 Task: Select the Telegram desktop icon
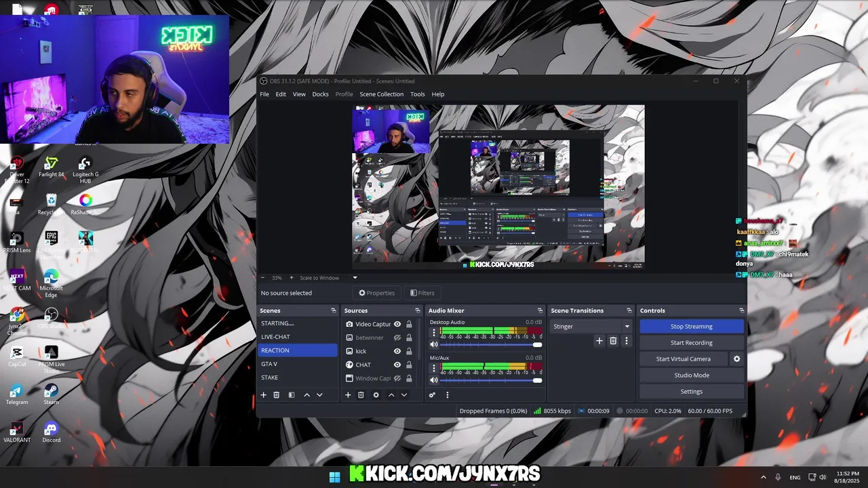click(x=17, y=394)
